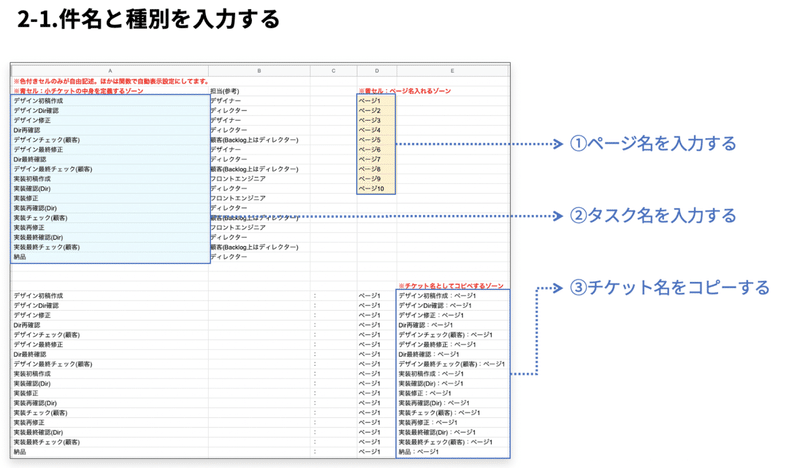Click ticket cell 実装再確認(Dir)：ページ1

[x=453, y=403]
